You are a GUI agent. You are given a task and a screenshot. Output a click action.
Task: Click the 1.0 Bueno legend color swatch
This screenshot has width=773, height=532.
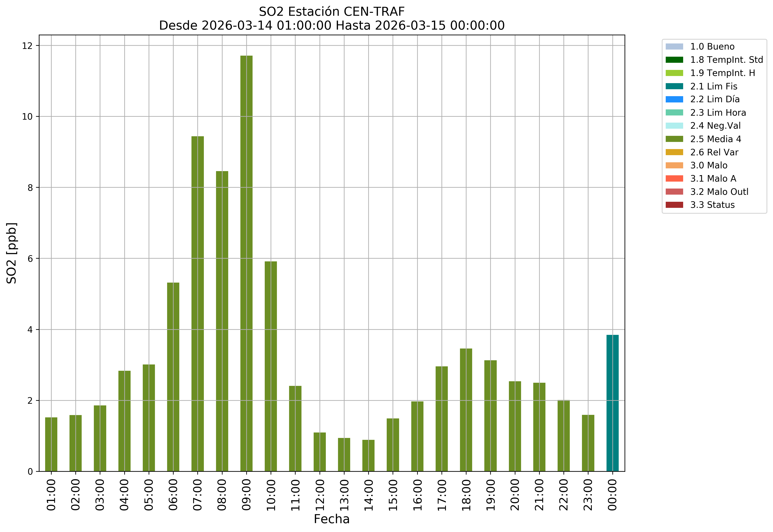[x=674, y=47]
